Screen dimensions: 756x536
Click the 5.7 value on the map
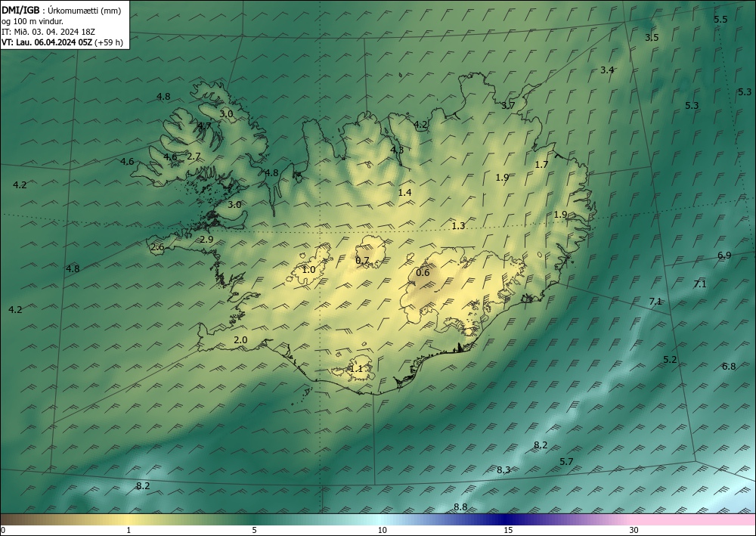pyautogui.click(x=566, y=462)
